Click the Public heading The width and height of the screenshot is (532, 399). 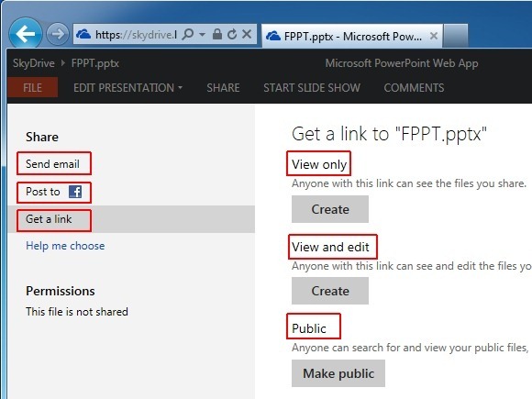[x=309, y=328]
